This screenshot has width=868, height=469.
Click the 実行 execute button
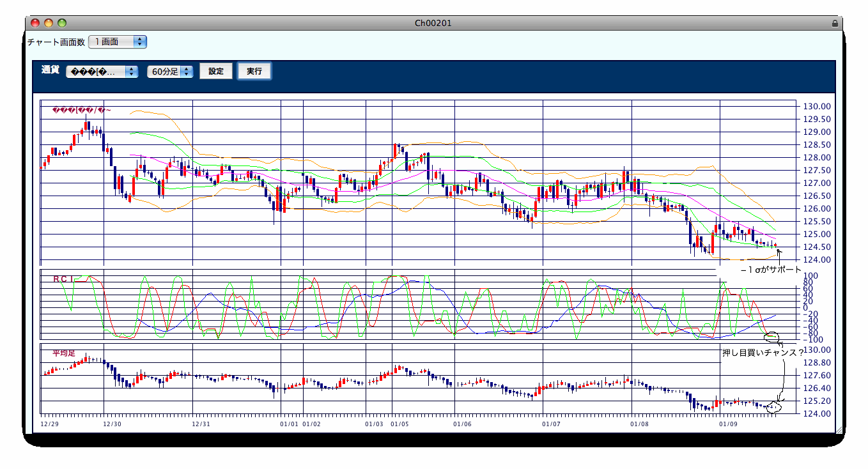point(254,72)
